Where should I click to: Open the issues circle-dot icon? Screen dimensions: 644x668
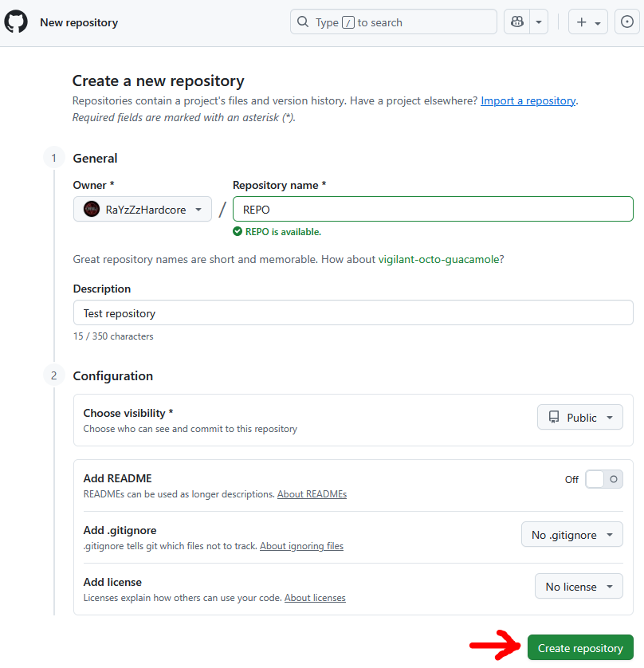[626, 22]
